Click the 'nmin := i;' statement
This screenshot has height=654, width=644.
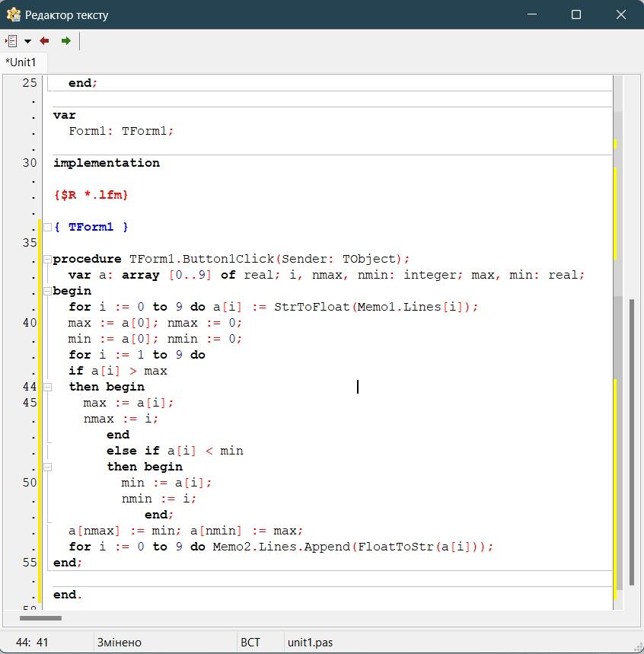coord(159,499)
